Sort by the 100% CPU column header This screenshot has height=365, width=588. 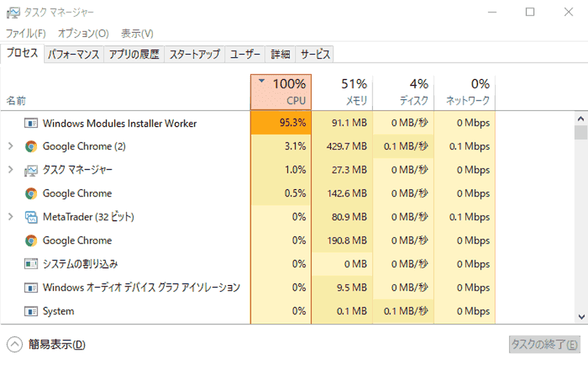[x=281, y=92]
